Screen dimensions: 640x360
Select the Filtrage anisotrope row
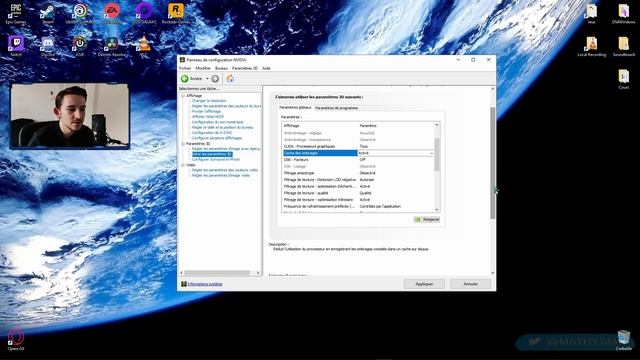click(358, 173)
